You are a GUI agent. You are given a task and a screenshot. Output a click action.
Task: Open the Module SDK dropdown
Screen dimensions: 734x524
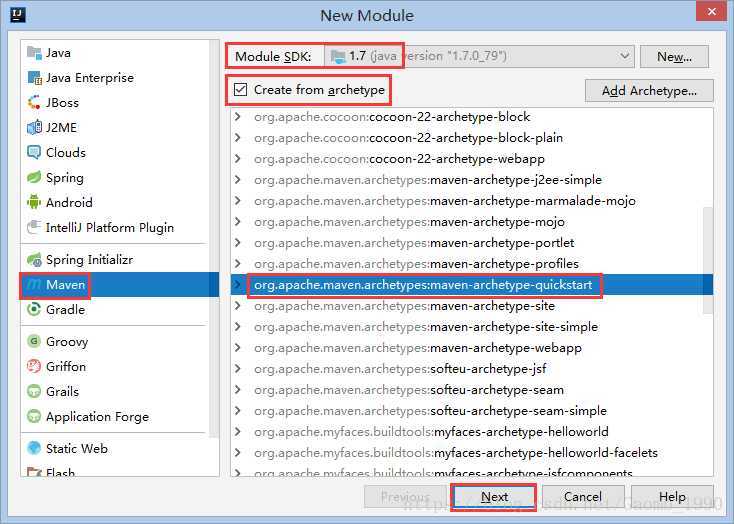(624, 56)
